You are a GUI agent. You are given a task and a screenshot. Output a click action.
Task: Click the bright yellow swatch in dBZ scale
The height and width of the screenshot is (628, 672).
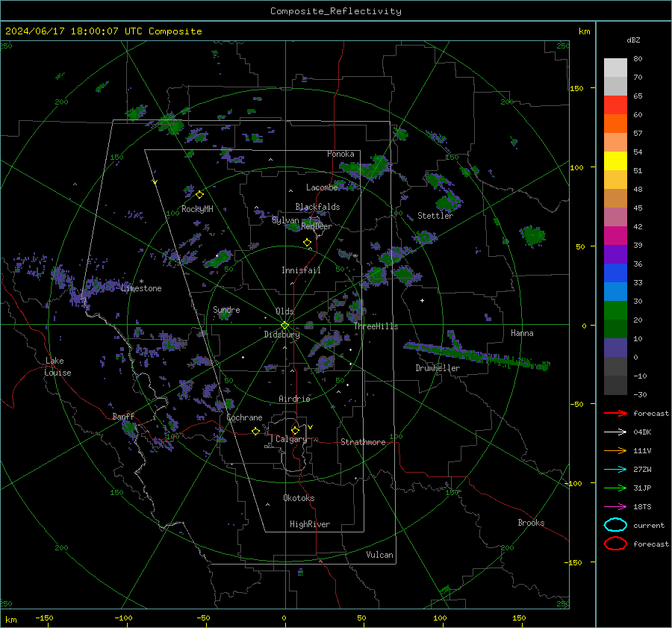615,161
